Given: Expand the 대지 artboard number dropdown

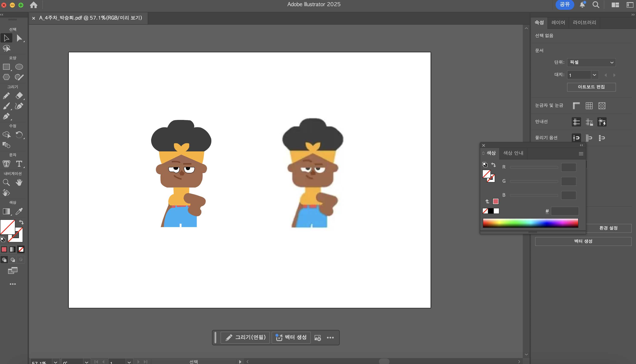Looking at the screenshot, I should pyautogui.click(x=594, y=75).
